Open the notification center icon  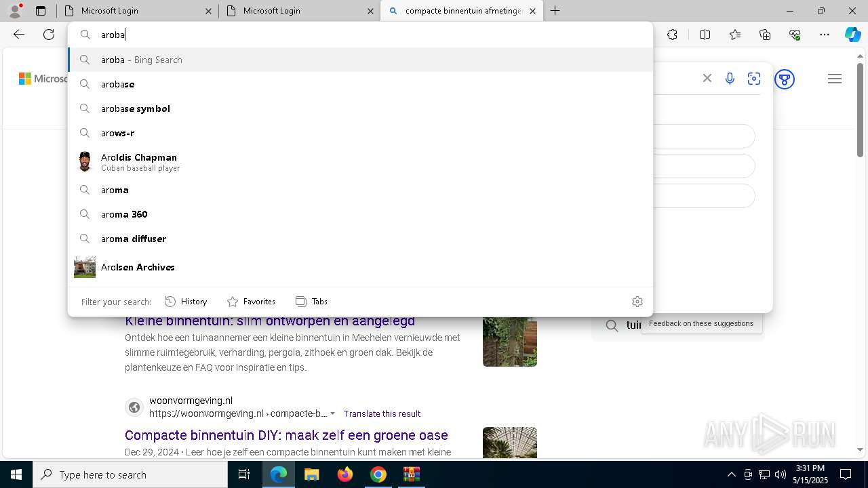[846, 474]
